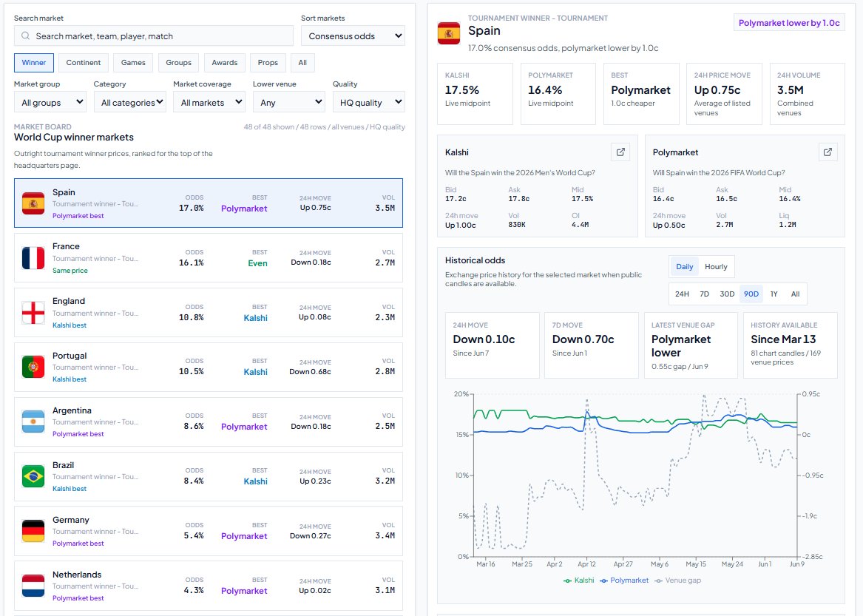Select the Groups tab

click(x=179, y=63)
